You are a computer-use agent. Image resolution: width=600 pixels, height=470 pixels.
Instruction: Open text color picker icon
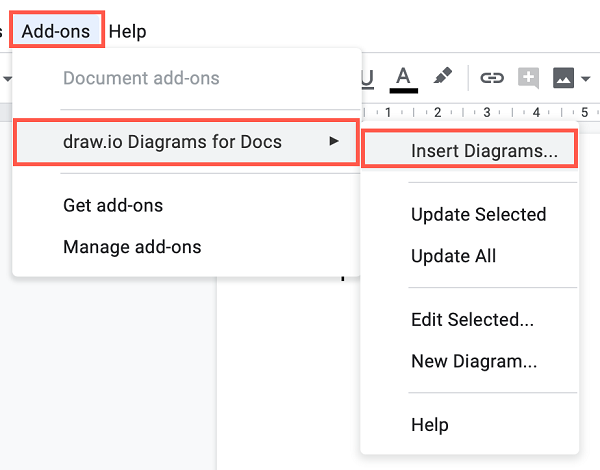click(403, 80)
